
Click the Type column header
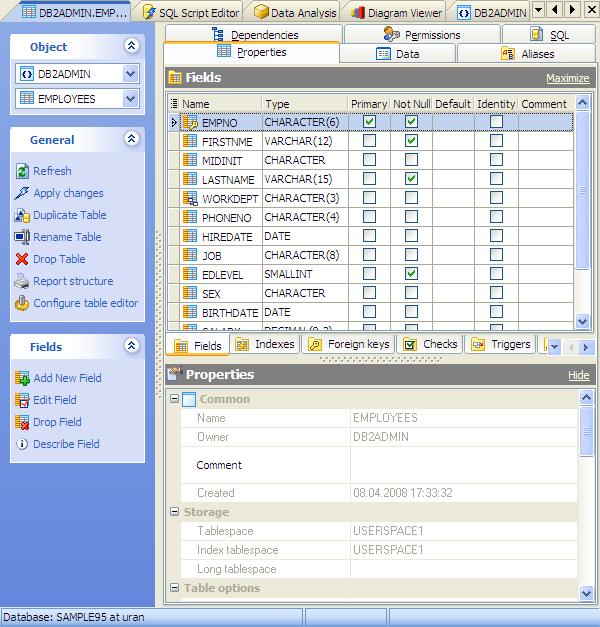(x=304, y=104)
